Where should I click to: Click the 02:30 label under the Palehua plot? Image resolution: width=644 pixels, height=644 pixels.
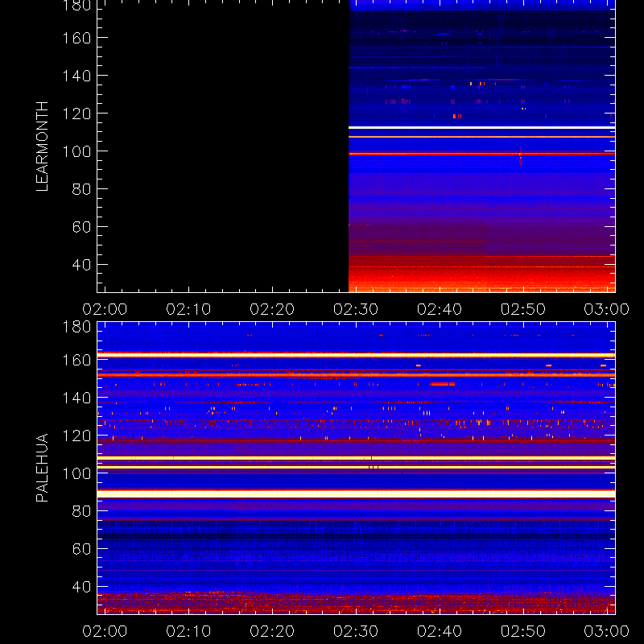pos(356,631)
